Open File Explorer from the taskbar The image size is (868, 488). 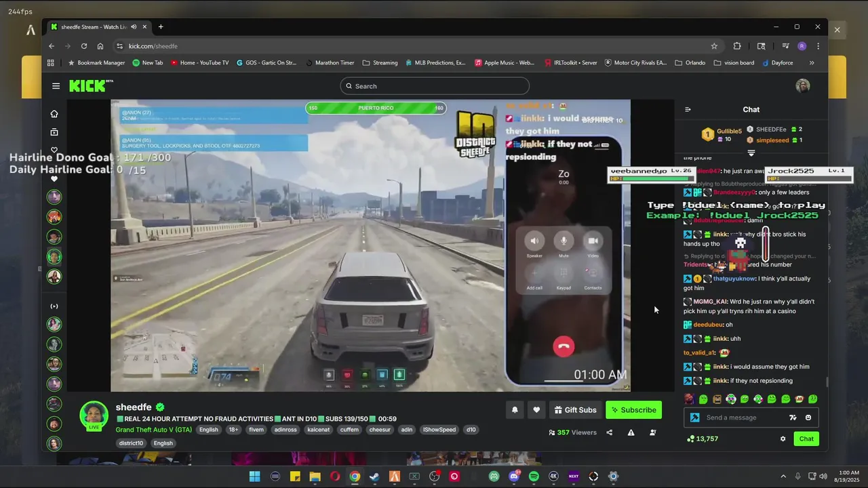pos(315,476)
